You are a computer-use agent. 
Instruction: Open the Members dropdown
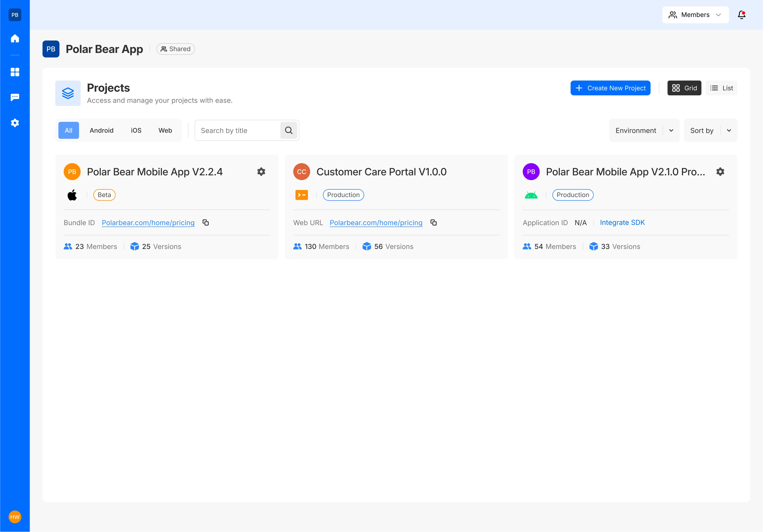click(695, 15)
